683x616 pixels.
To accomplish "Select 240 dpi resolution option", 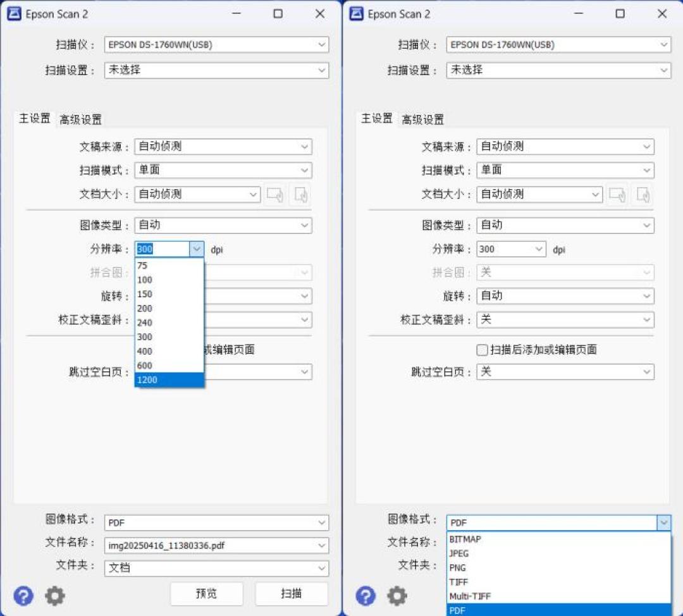I will coord(169,323).
